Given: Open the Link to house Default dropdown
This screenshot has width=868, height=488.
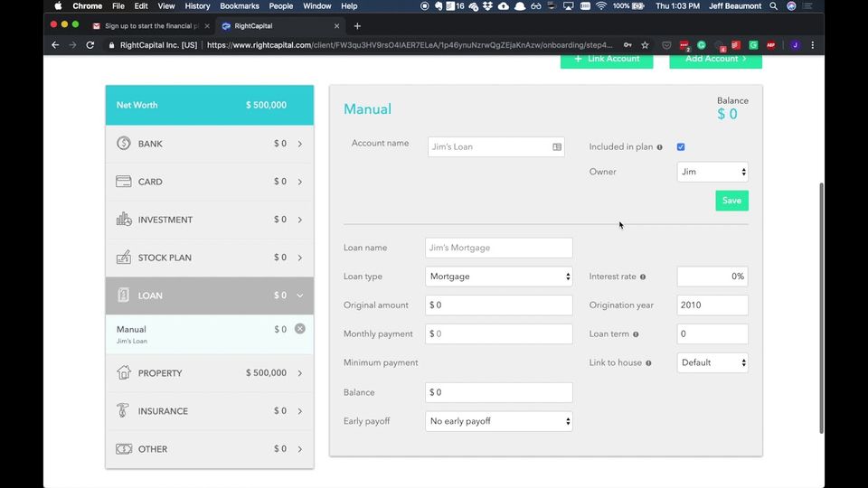Looking at the screenshot, I should (x=712, y=363).
